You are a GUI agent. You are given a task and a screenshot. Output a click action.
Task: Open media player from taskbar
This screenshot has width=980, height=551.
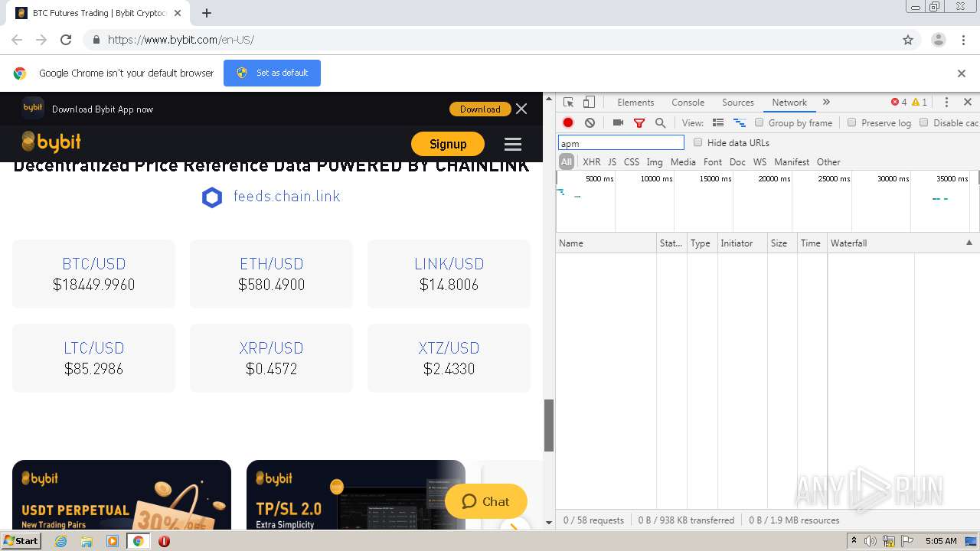click(113, 541)
